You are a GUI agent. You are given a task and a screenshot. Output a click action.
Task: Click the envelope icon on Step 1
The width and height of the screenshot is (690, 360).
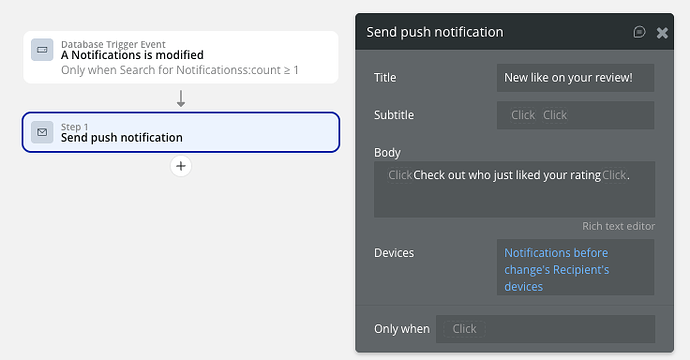point(42,132)
